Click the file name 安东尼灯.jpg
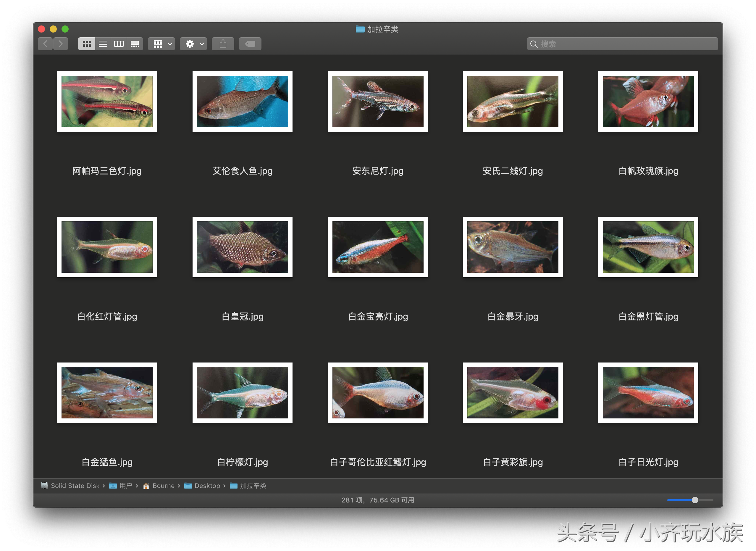The height and width of the screenshot is (551, 756). click(x=378, y=171)
